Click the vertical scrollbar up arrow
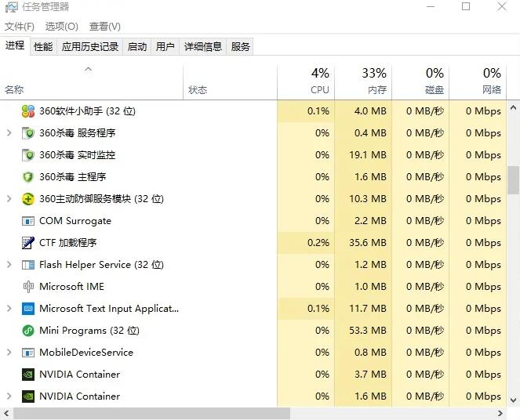The image size is (520, 420). [514, 107]
